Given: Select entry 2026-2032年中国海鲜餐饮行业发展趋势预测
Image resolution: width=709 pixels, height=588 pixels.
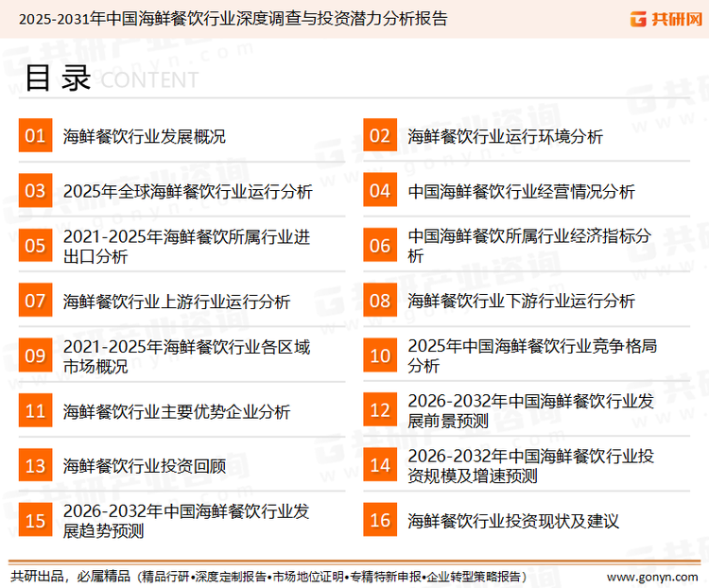Looking at the screenshot, I should tap(186, 521).
